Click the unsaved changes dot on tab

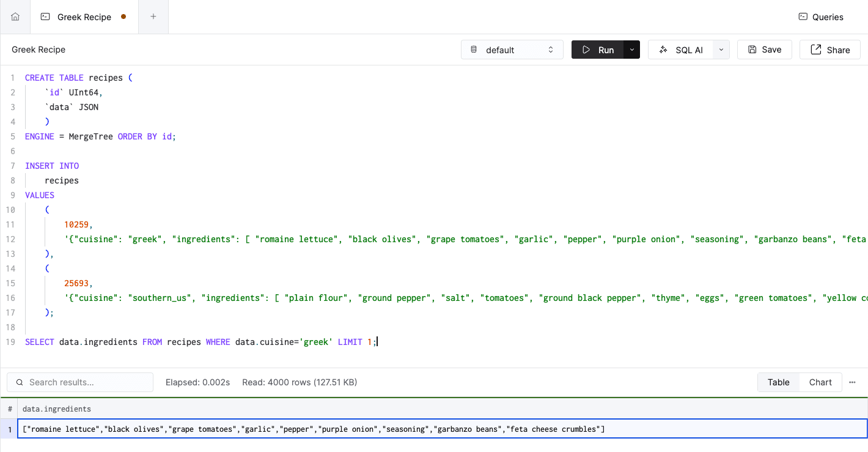coord(123,17)
